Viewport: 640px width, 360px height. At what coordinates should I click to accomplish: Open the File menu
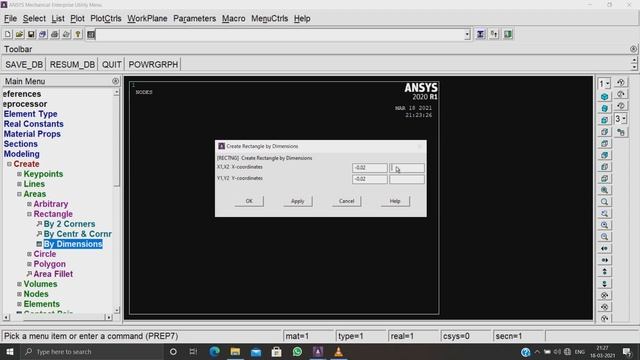click(10, 19)
